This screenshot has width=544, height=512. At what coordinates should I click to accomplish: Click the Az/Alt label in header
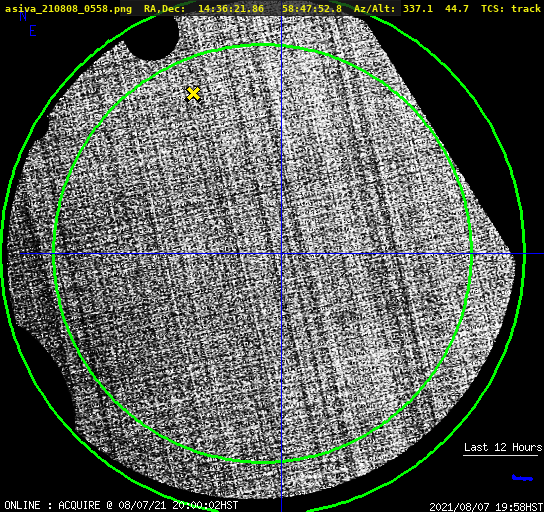(375, 9)
